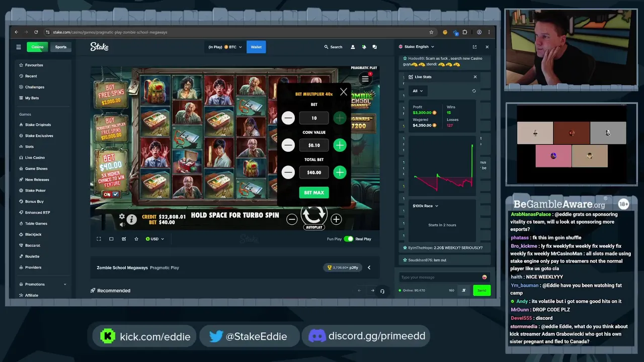Open notifications bell in Stake header
This screenshot has width=644, height=362.
(364, 47)
